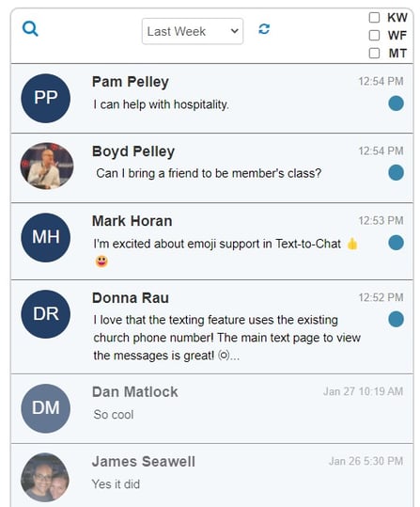Click unread dot on Boyd Pelley's message

click(x=396, y=172)
